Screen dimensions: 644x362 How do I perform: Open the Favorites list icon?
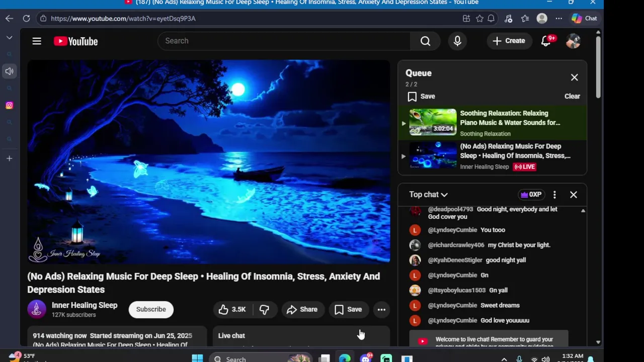(x=525, y=18)
